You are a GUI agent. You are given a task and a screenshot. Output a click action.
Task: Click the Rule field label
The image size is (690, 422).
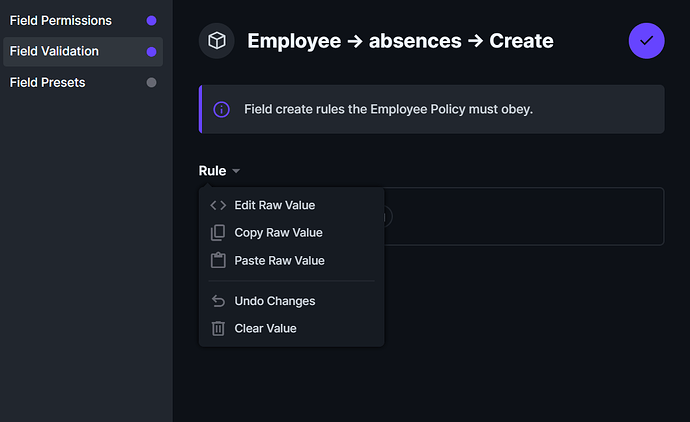click(x=212, y=171)
